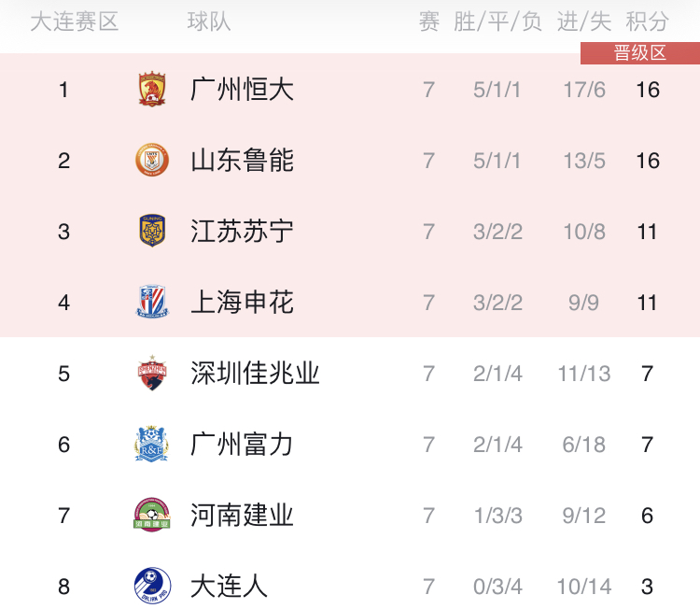Click the 积分 points column header

pos(647,21)
